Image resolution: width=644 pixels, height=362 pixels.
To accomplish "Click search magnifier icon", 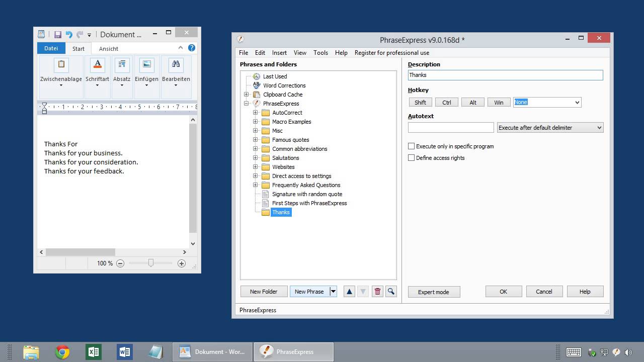I will tap(391, 292).
